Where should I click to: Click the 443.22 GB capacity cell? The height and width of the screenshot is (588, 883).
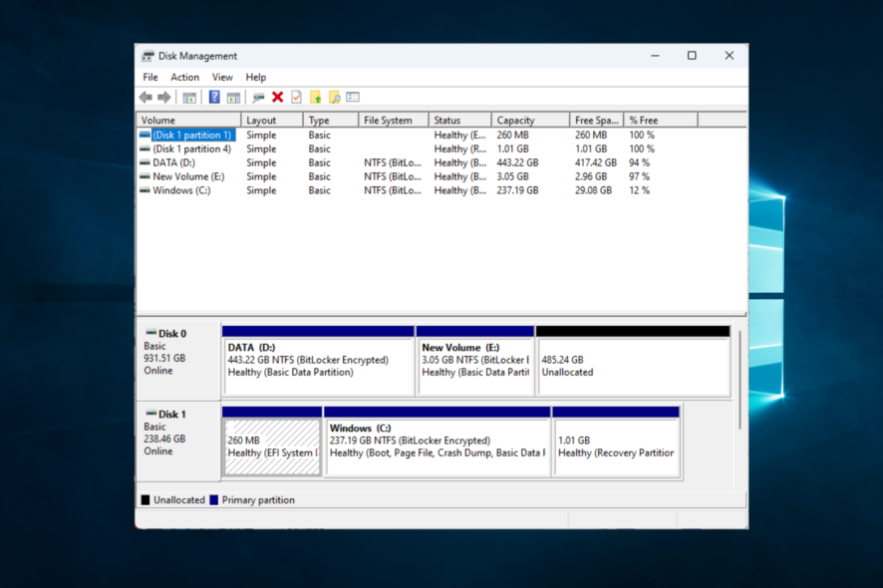tap(517, 162)
